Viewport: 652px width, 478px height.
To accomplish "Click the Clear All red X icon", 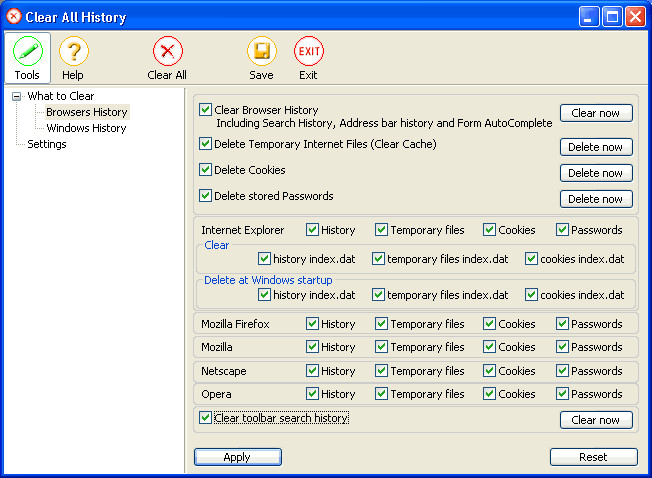I will tap(167, 51).
